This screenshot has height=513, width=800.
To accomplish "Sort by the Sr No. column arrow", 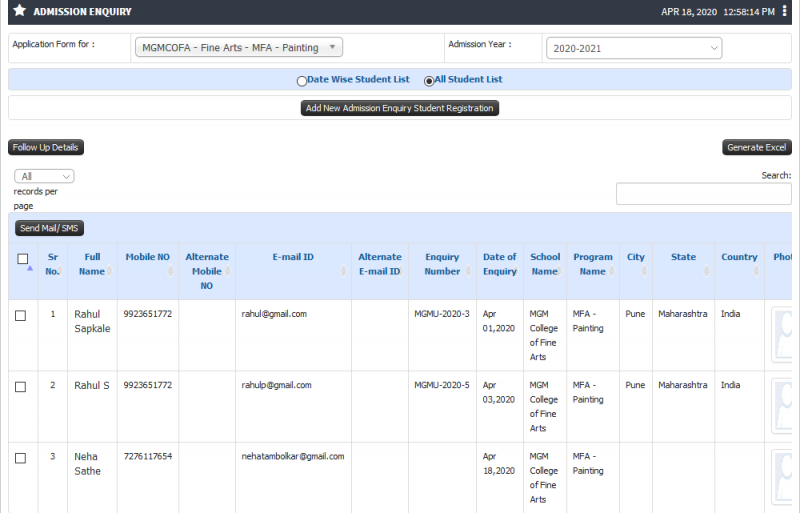I will tap(60, 271).
